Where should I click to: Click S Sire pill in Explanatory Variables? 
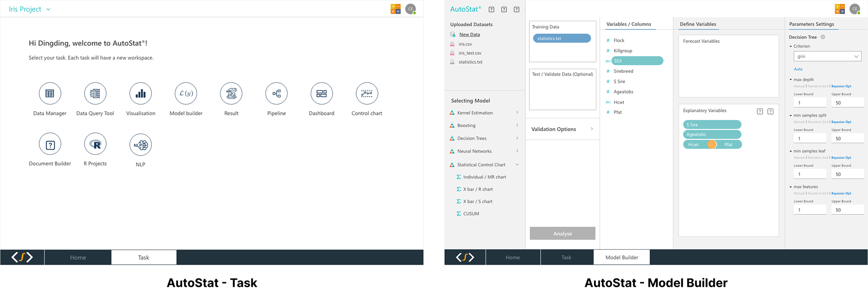712,124
